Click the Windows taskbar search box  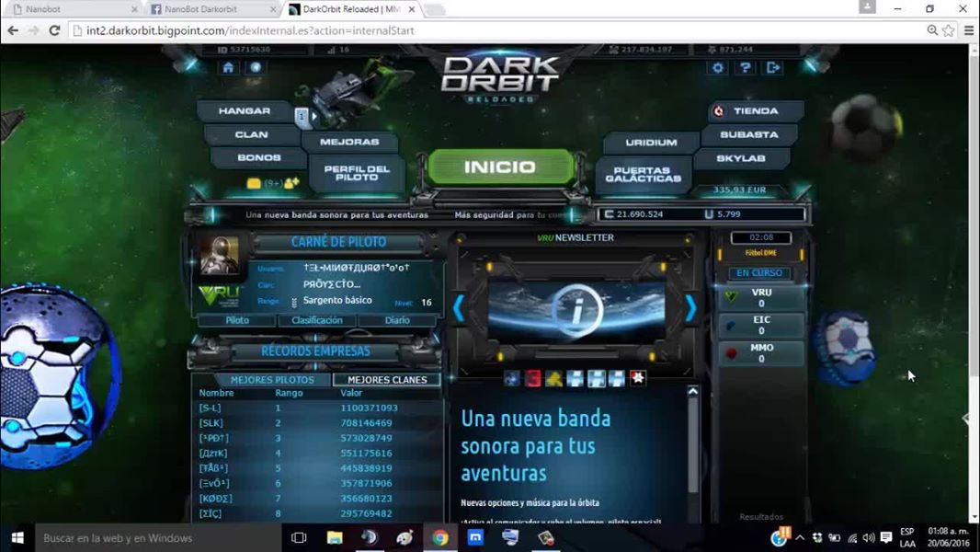(157, 538)
